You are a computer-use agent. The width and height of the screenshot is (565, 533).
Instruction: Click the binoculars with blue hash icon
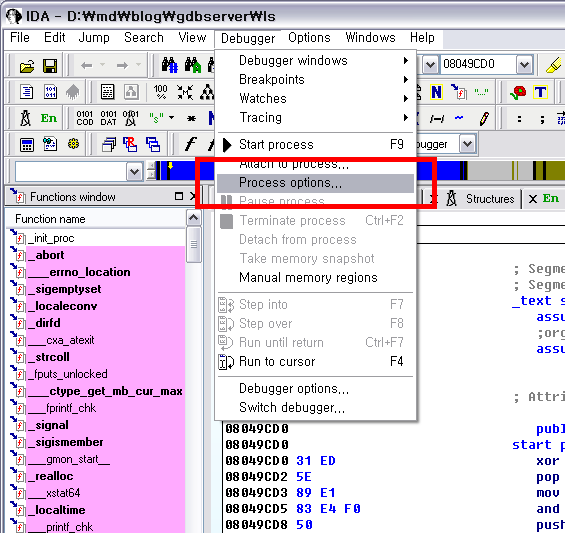(169, 65)
